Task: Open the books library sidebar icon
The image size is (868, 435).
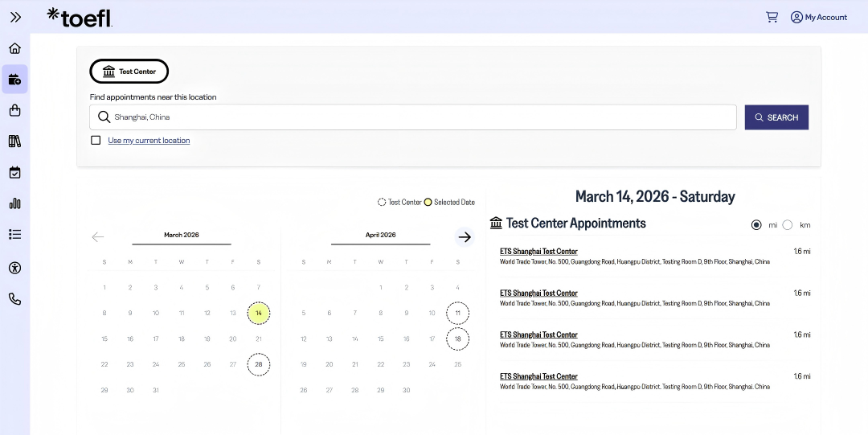Action: pyautogui.click(x=14, y=142)
